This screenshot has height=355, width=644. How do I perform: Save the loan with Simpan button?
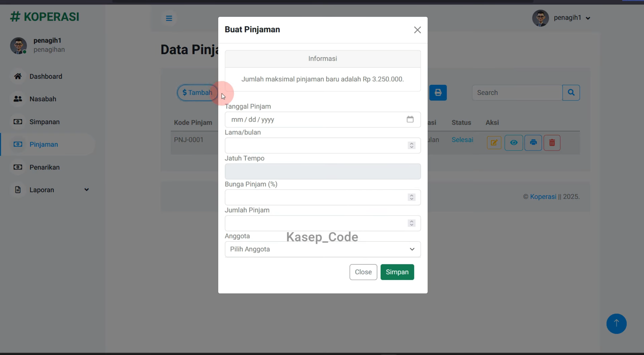coord(397,272)
